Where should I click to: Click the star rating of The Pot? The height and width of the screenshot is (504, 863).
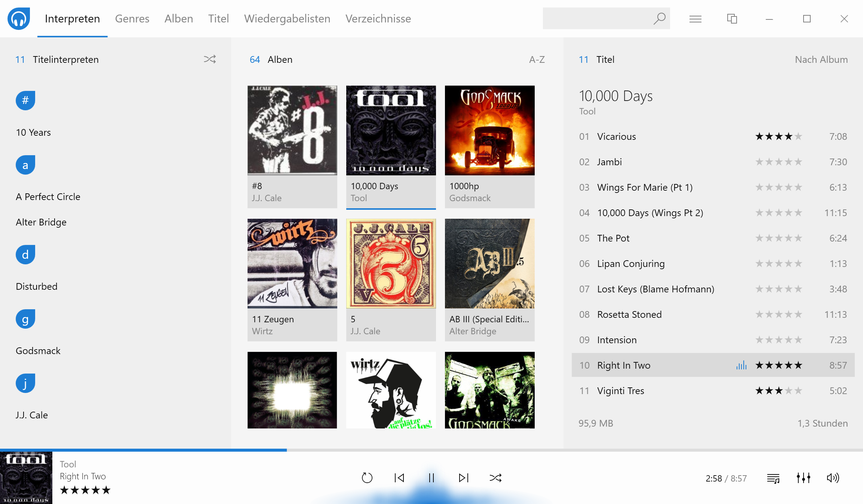pos(778,238)
